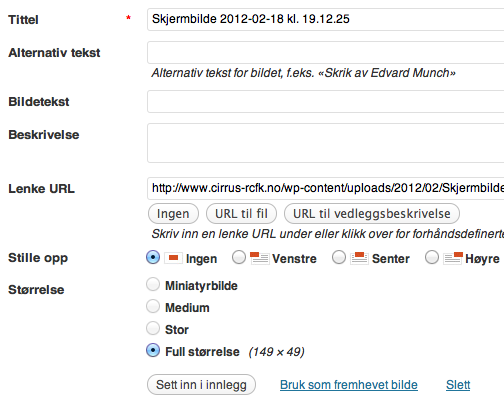Click the Ingen link URL button
This screenshot has height=401, width=504.
pos(173,214)
